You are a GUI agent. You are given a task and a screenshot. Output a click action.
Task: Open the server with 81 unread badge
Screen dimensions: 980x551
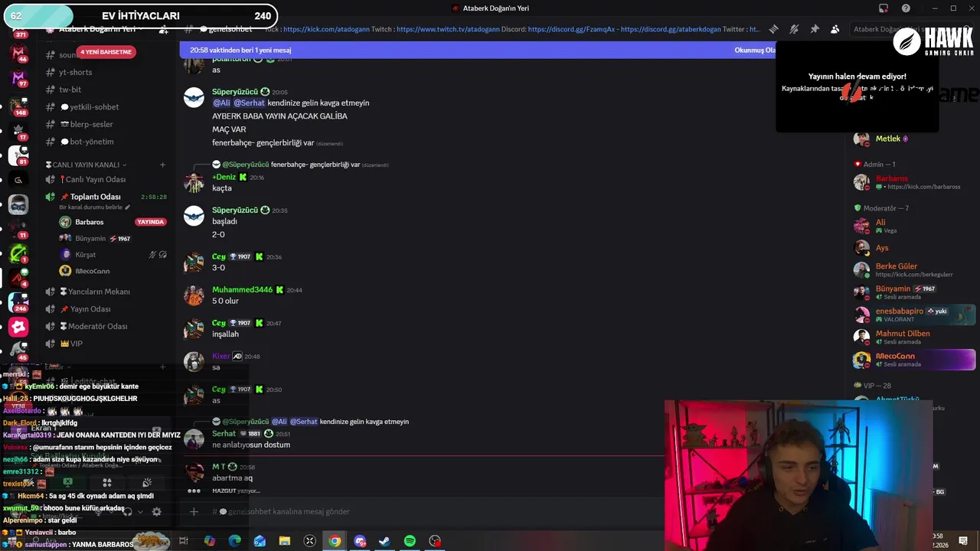(18, 155)
